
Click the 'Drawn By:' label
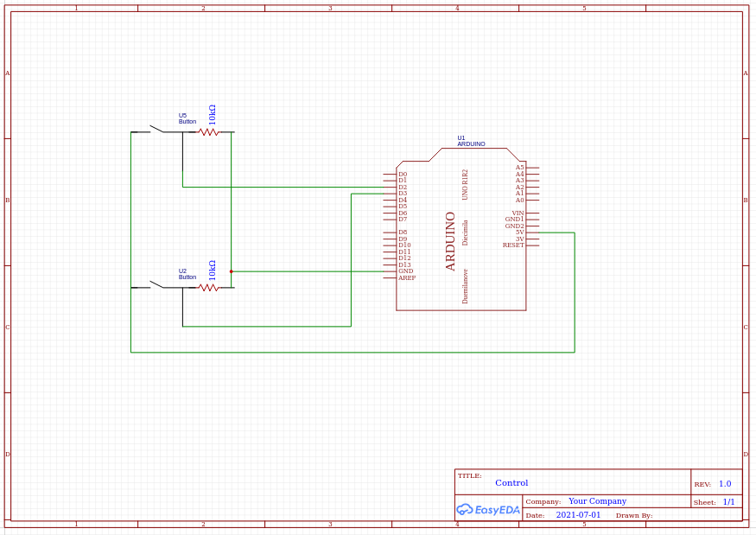tap(634, 516)
